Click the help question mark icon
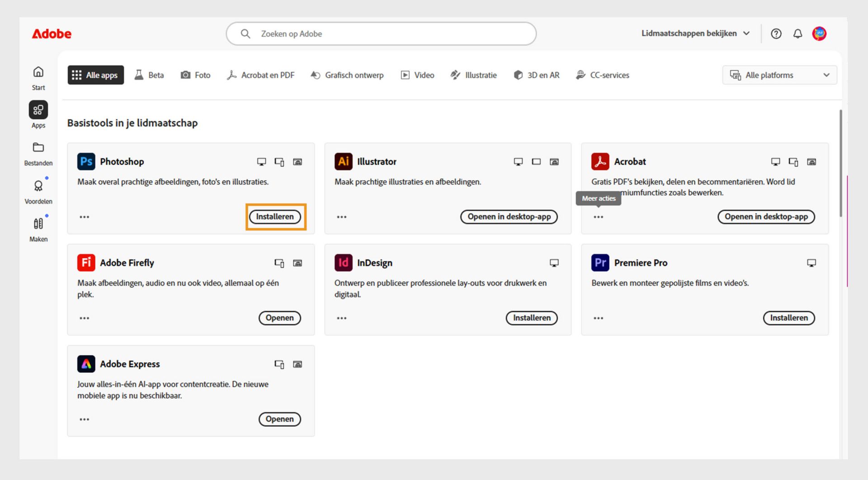This screenshot has height=480, width=868. pyautogui.click(x=776, y=34)
